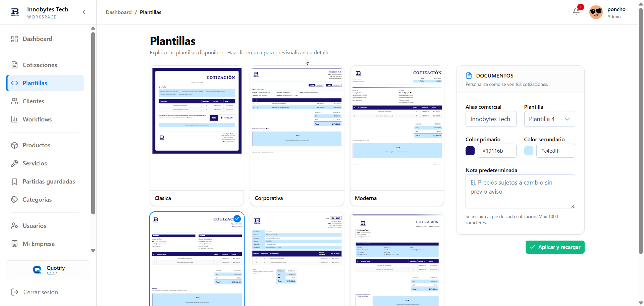Click Cerrar sesion link
The image size is (644, 306).
(x=41, y=292)
